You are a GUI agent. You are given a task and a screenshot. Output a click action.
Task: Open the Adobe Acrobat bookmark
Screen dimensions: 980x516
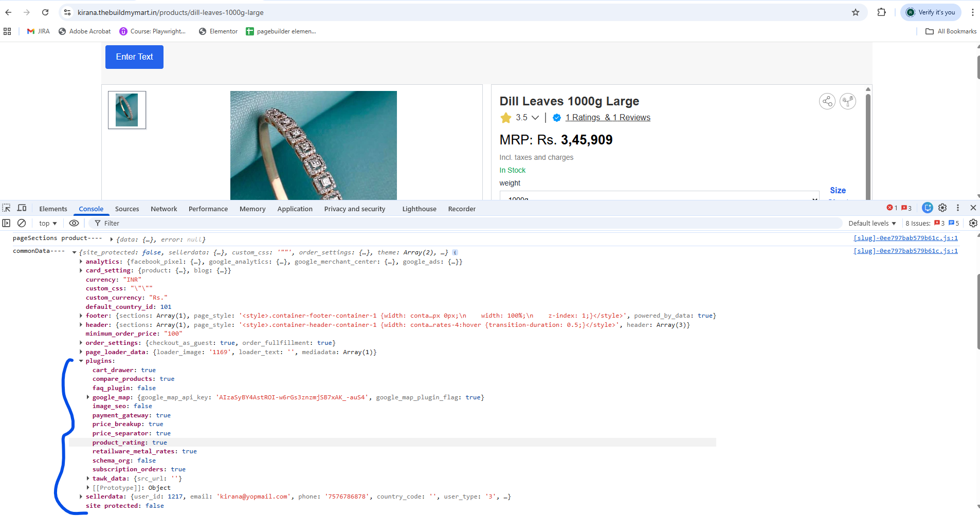pyautogui.click(x=85, y=31)
